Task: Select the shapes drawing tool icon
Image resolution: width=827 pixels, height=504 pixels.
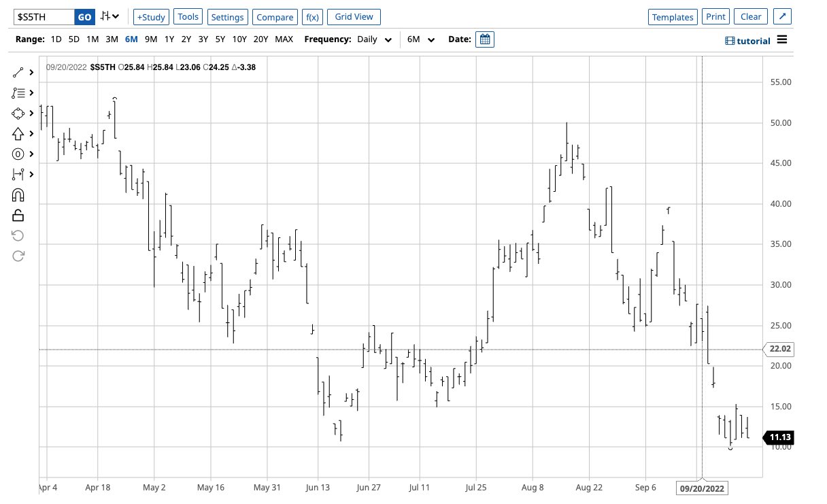Action: [x=18, y=113]
